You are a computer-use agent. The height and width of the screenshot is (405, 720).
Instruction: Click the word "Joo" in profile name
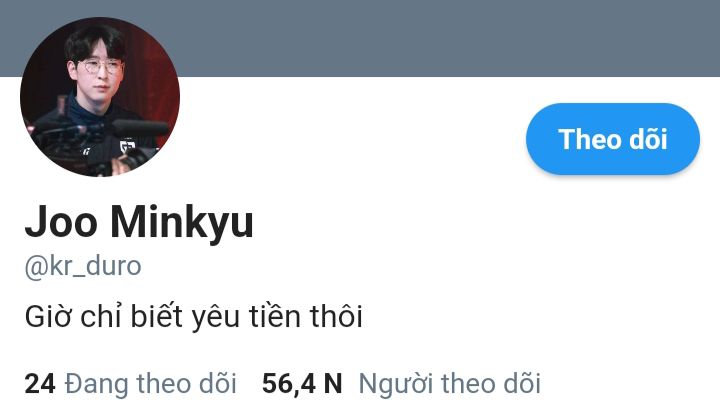[61, 222]
